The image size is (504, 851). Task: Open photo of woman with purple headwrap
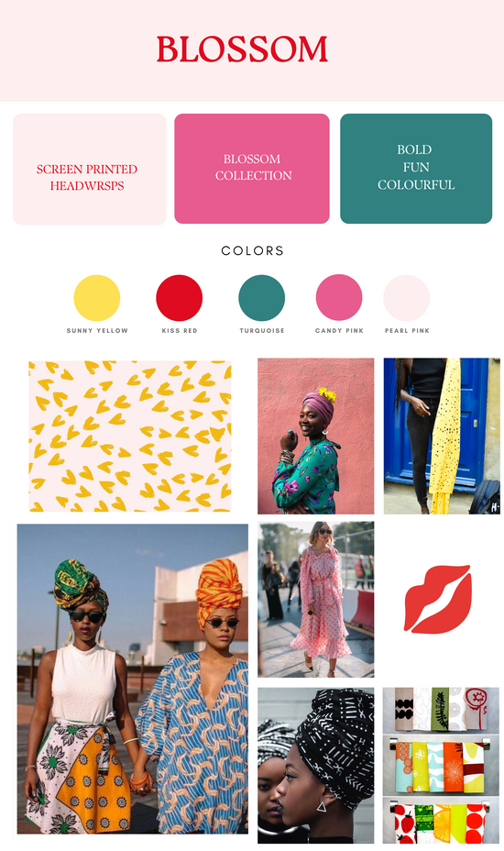316,436
